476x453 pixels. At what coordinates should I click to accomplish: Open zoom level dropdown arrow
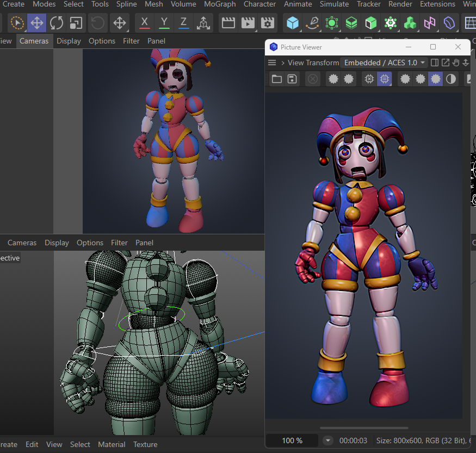(328, 440)
